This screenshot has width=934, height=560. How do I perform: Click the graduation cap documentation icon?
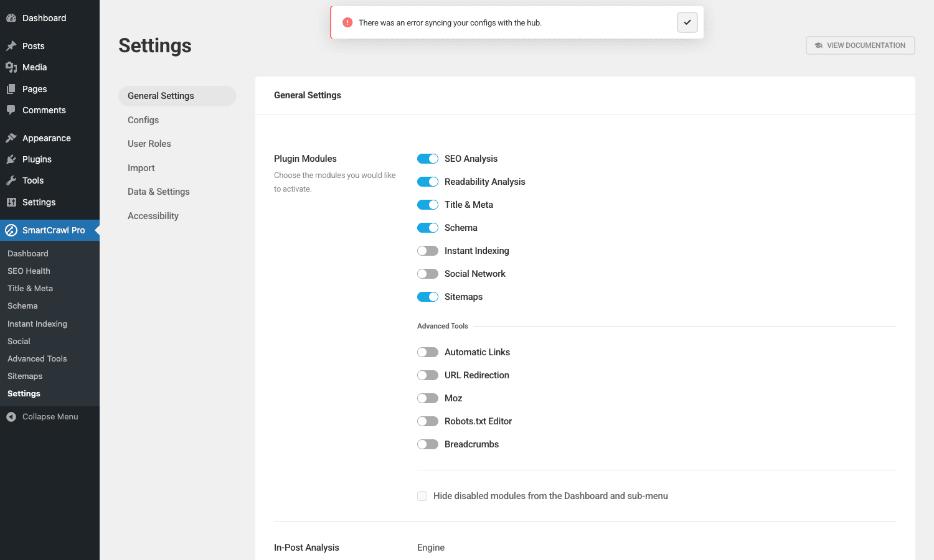point(819,45)
